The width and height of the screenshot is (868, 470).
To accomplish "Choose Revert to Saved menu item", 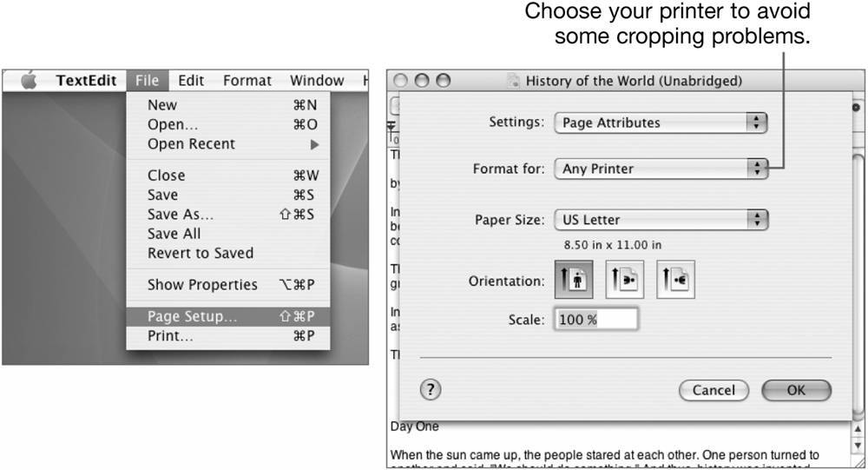I will (x=228, y=253).
